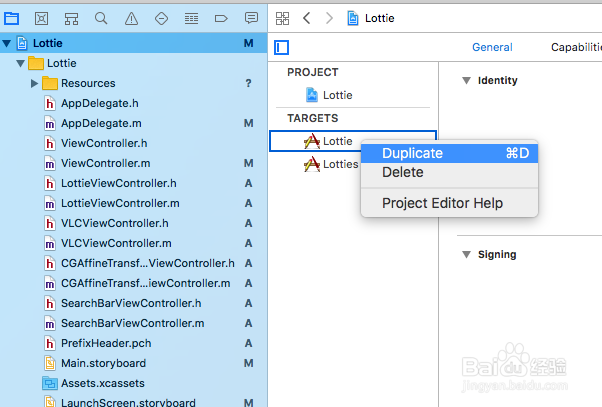Switch to the General tab

[492, 47]
